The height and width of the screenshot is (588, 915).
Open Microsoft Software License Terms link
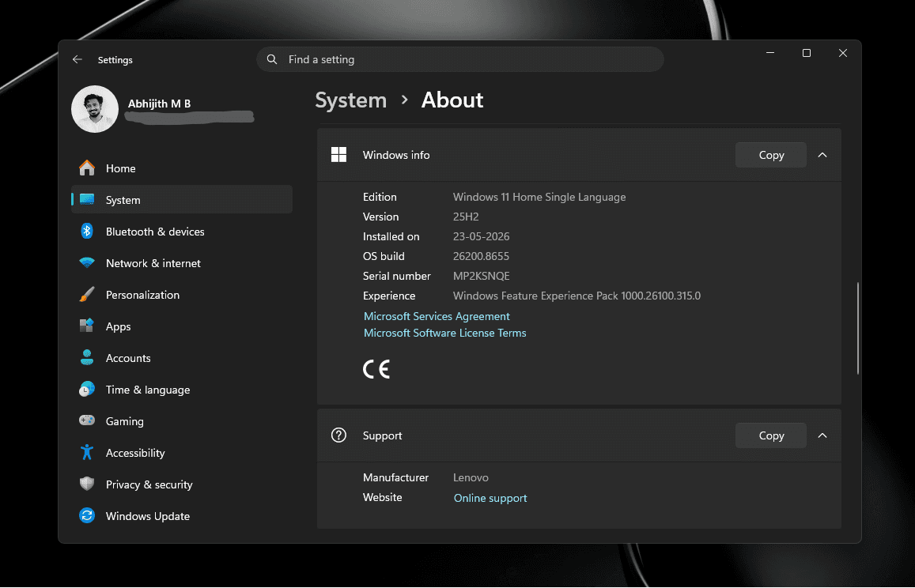point(444,333)
